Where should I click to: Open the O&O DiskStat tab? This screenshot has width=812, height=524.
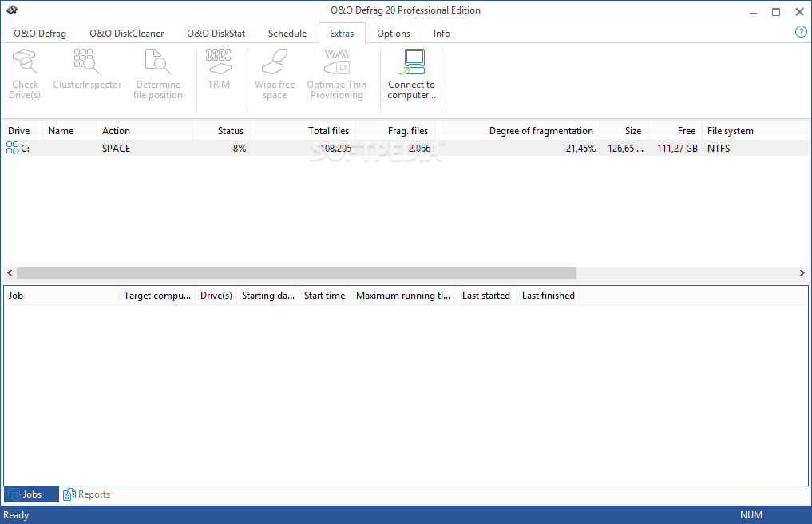(216, 34)
